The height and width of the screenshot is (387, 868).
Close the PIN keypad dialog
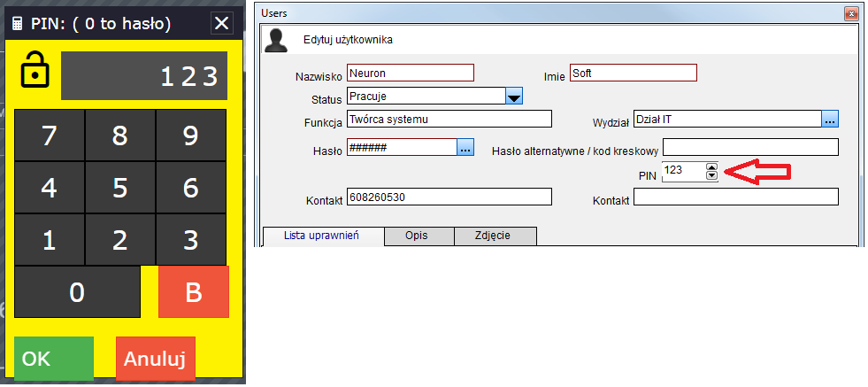[x=221, y=23]
